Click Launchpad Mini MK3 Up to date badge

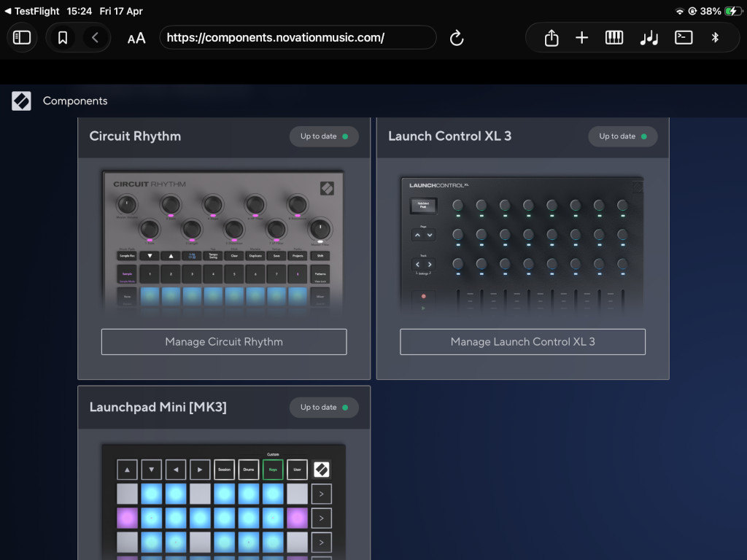(x=324, y=408)
